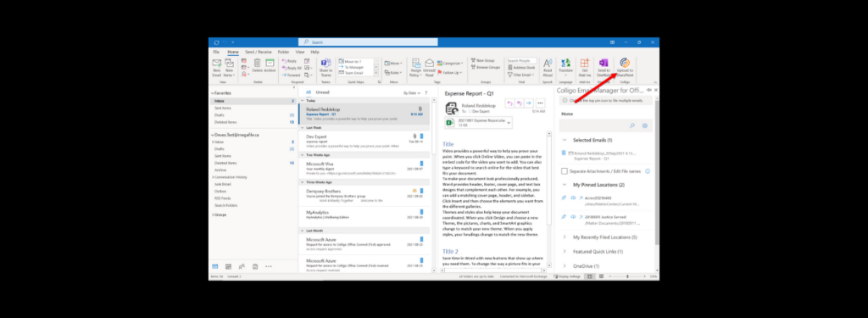Image resolution: width=868 pixels, height=318 pixels.
Task: Toggle the reverse sort order arrow
Action: point(426,92)
